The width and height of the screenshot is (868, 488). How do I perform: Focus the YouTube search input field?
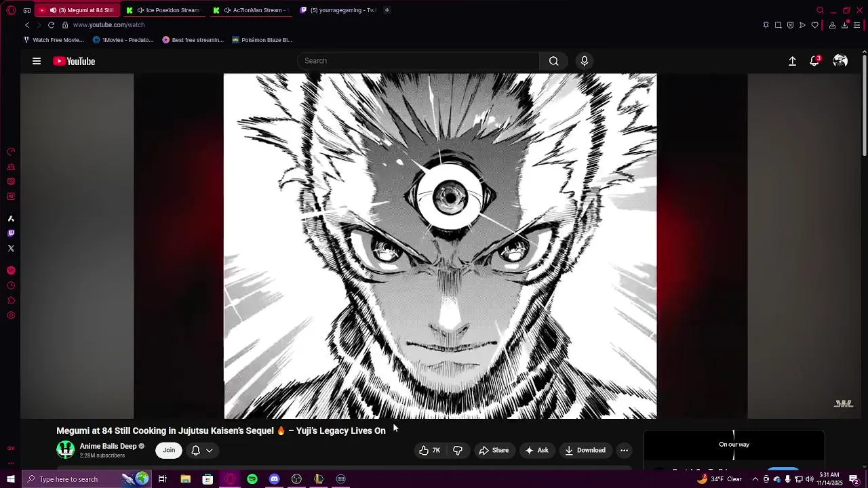pos(418,61)
